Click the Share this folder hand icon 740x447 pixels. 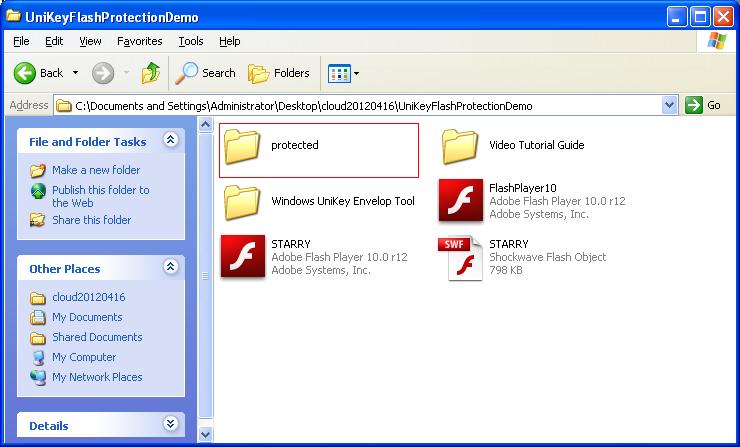click(38, 220)
